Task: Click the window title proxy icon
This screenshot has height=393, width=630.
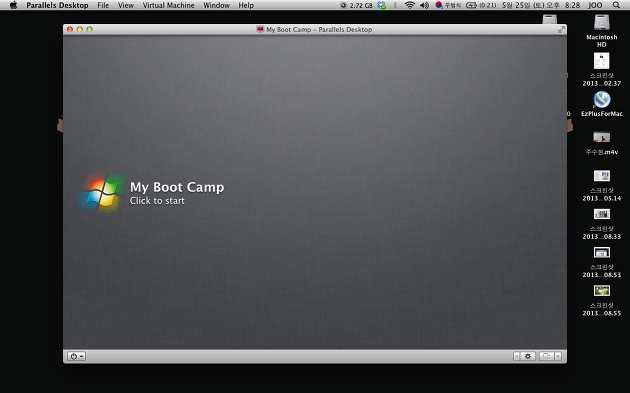Action: pyautogui.click(x=260, y=29)
